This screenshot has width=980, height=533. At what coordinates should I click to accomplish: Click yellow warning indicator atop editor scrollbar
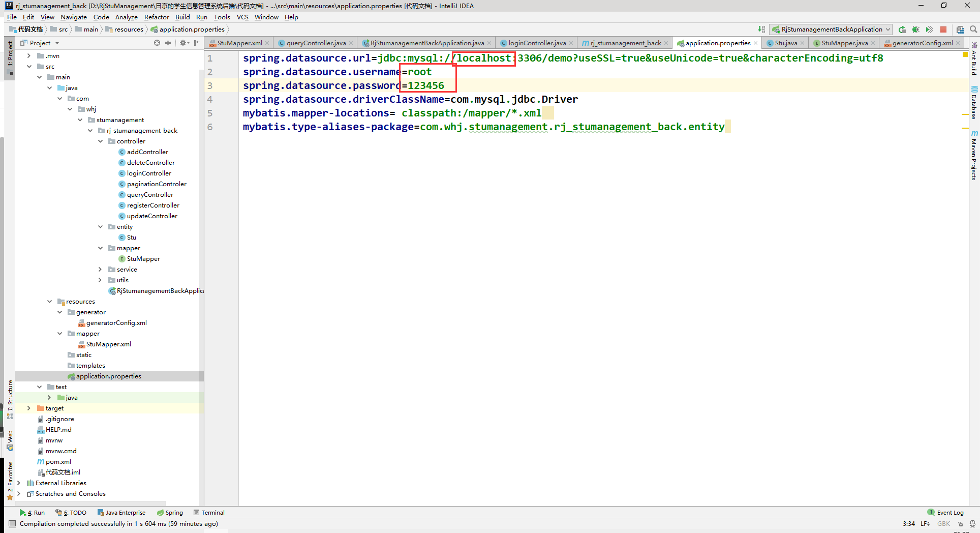click(965, 54)
